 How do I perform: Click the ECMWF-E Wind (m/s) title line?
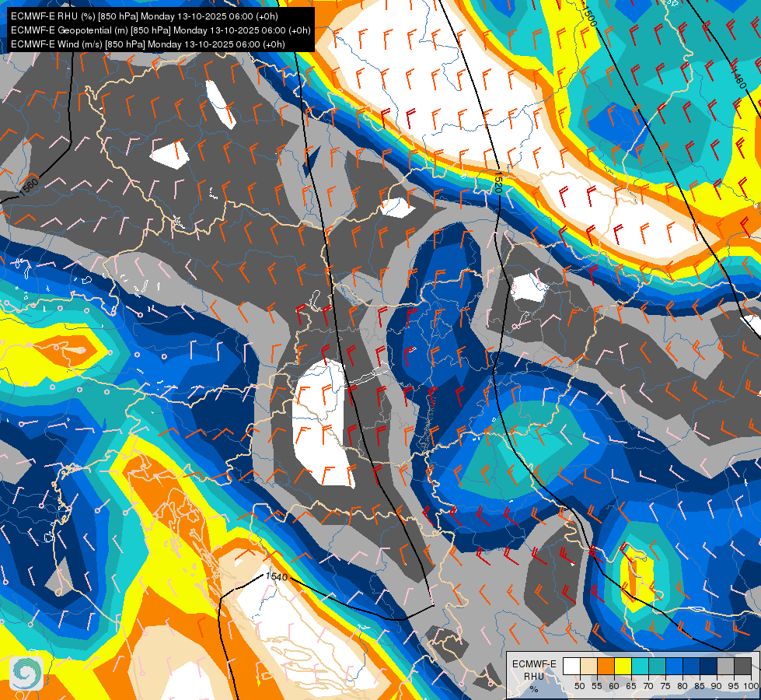point(148,44)
